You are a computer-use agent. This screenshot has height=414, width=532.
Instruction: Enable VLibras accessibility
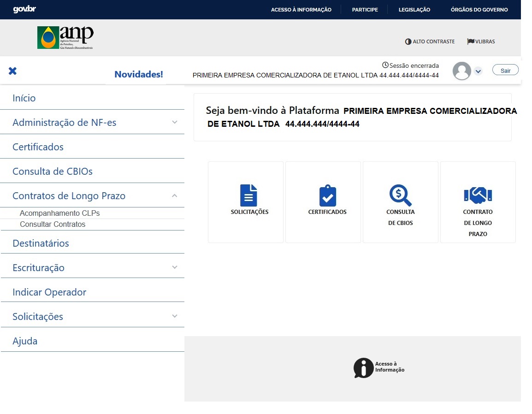pyautogui.click(x=481, y=41)
